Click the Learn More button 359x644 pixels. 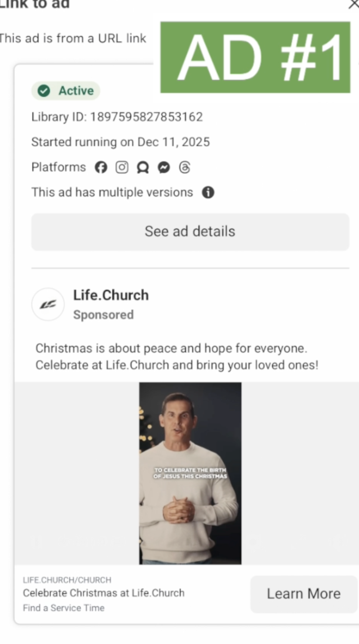(304, 594)
